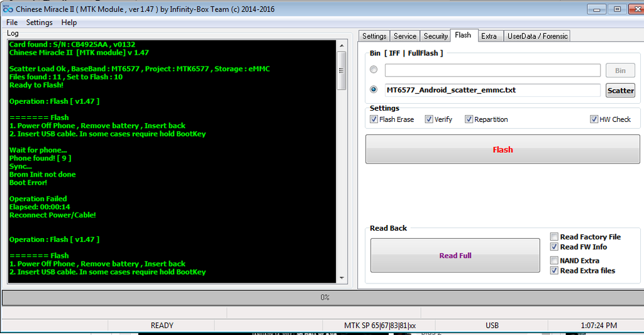Click the log scrollbar down arrow
The image size is (644, 335).
click(342, 277)
